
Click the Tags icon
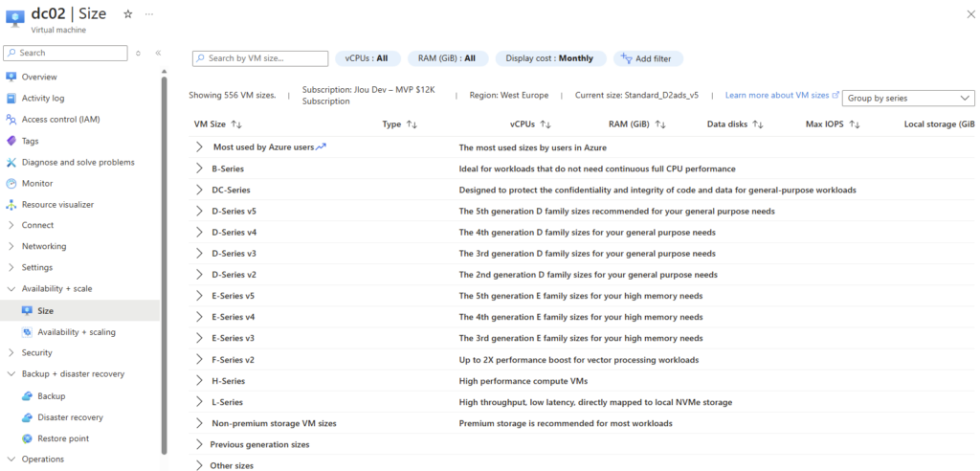coord(11,141)
